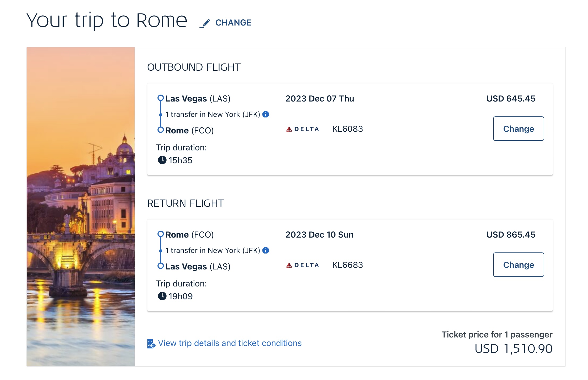The image size is (588, 380).
Task: Click the Delta logo on outbound flight
Action: point(302,129)
